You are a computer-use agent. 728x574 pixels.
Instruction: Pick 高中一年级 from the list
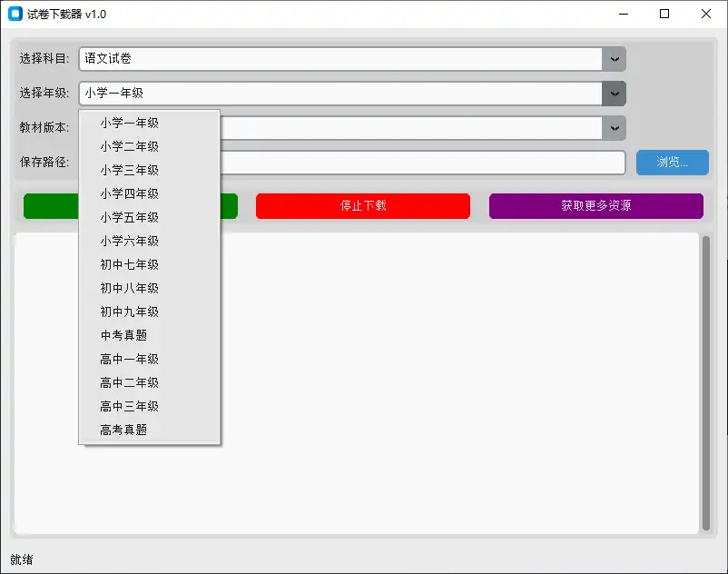(x=127, y=359)
